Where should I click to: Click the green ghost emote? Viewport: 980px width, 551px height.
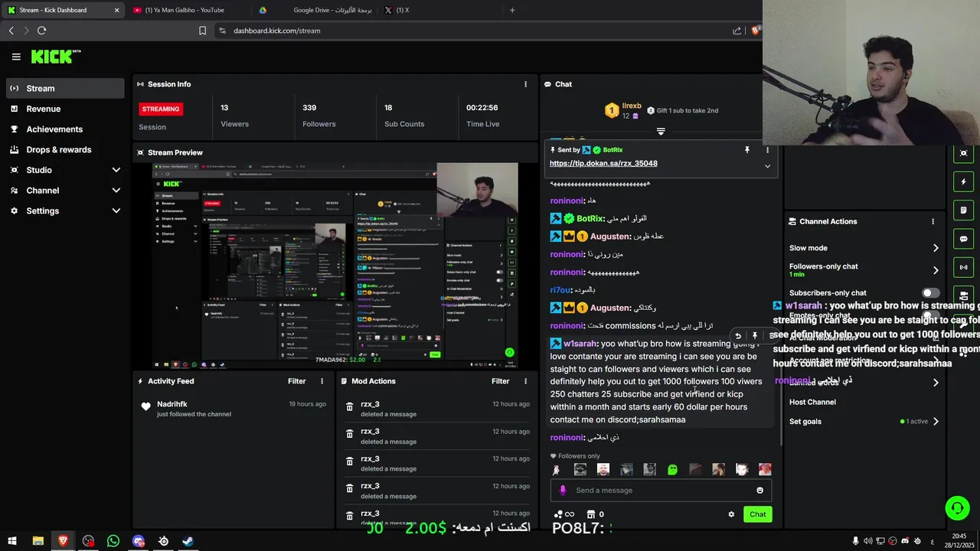coord(672,470)
